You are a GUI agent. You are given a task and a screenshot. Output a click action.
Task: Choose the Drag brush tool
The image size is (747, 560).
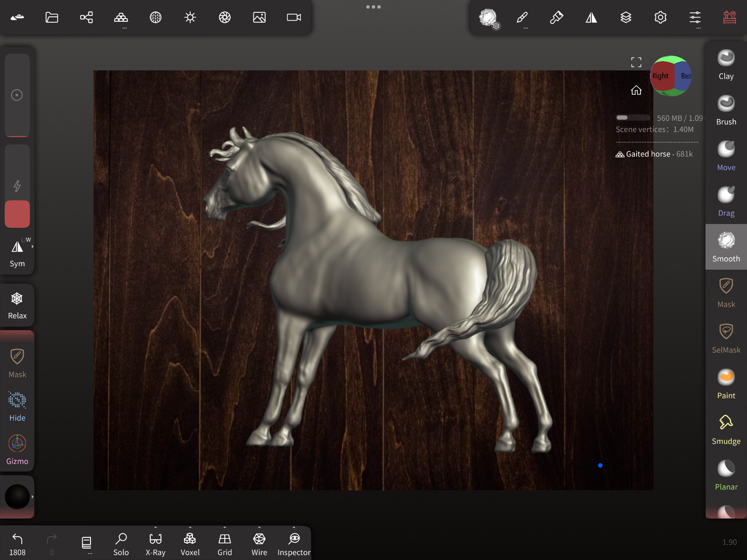point(726,201)
